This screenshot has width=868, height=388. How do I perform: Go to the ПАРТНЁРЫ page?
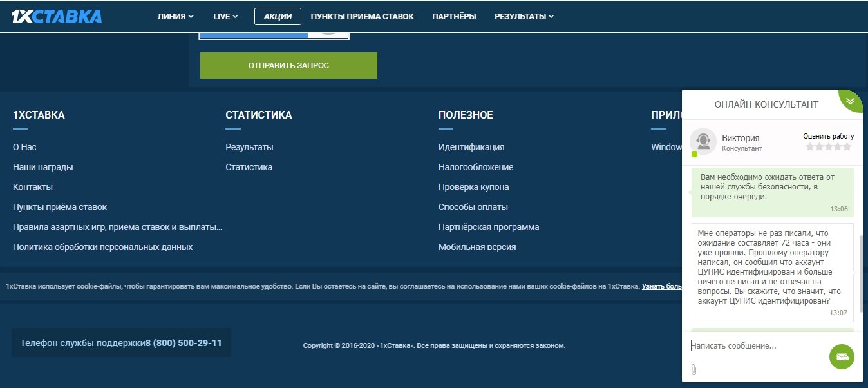[x=454, y=16]
